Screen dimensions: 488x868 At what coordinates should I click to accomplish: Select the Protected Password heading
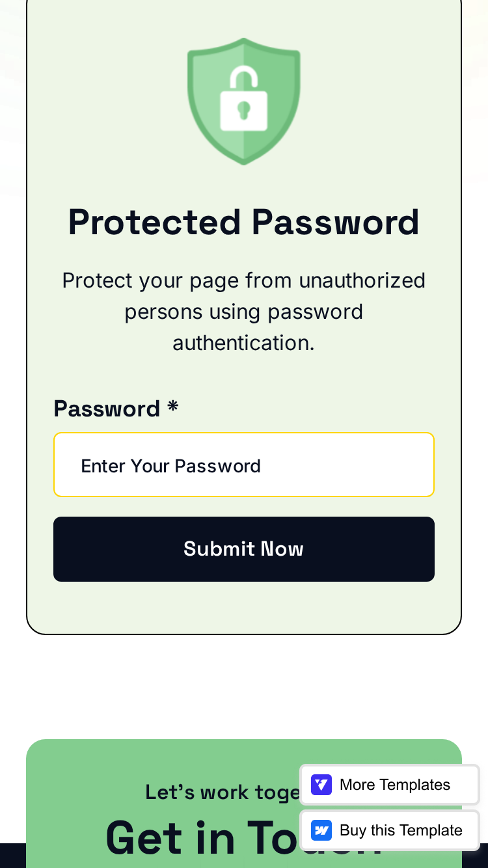tap(244, 222)
